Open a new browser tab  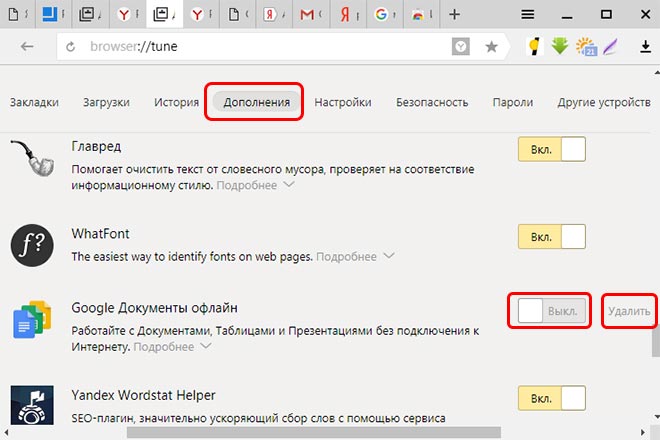454,15
